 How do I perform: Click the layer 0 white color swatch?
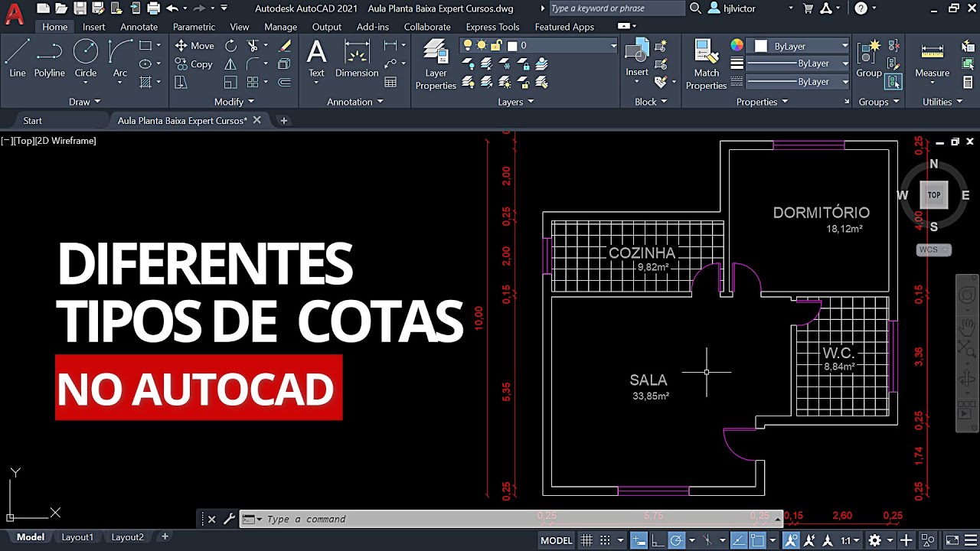click(512, 46)
